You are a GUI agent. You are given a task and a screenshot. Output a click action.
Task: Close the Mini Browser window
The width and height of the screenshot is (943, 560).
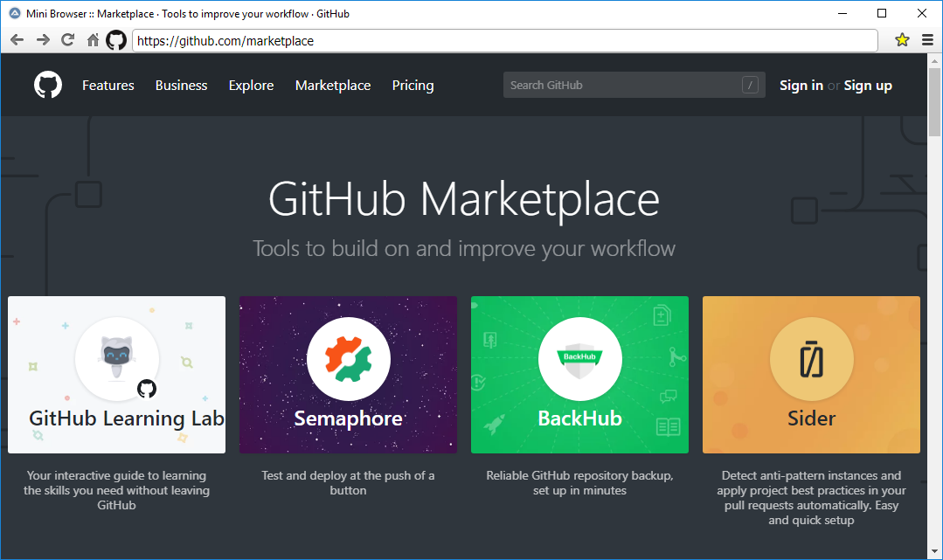(921, 13)
